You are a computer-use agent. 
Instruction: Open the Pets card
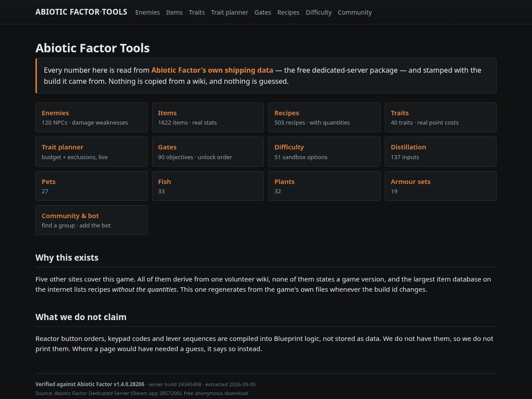(91, 186)
